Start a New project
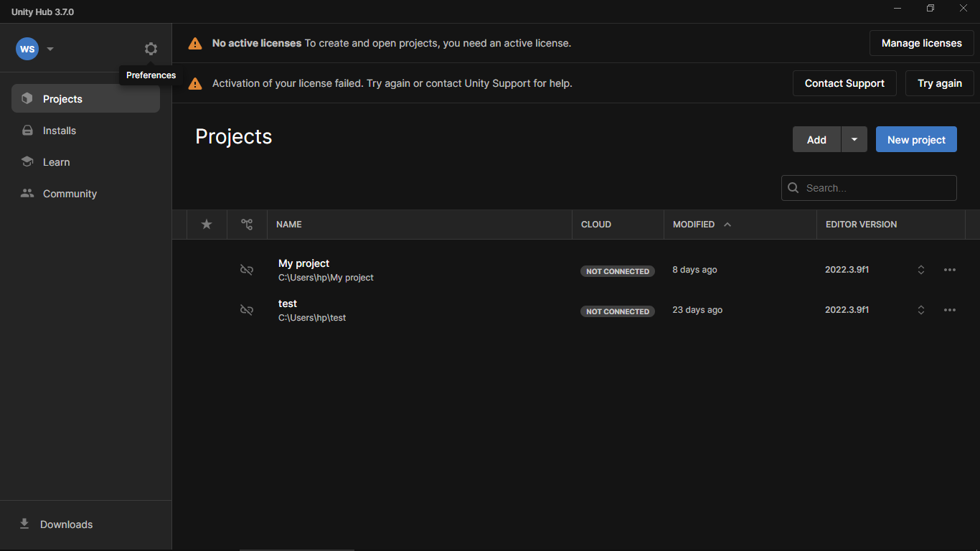 [x=916, y=139]
